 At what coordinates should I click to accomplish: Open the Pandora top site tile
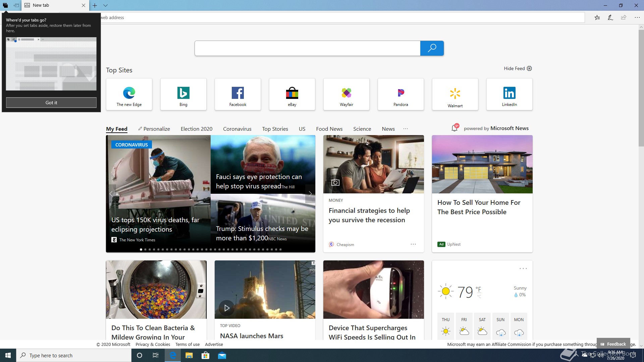pos(401,94)
